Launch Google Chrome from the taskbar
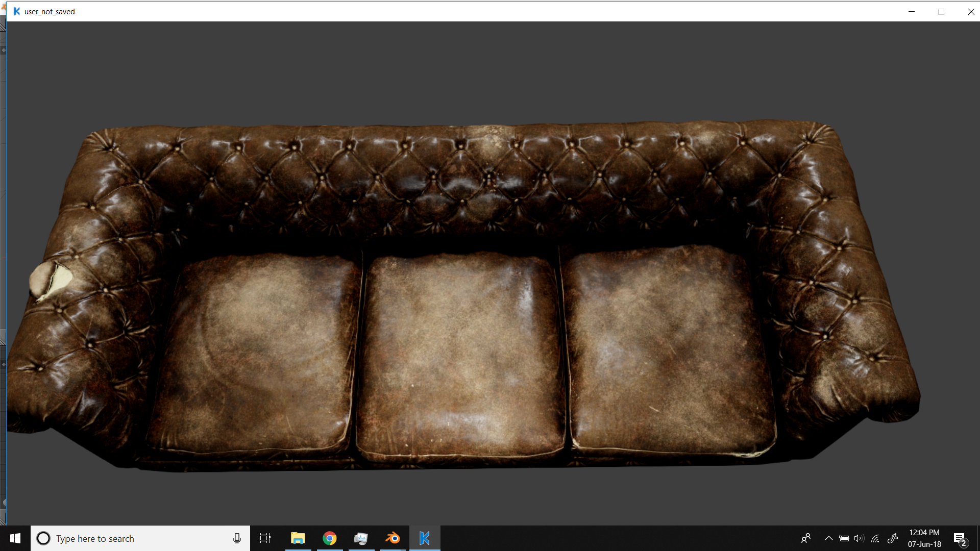This screenshot has height=551, width=980. [330, 538]
